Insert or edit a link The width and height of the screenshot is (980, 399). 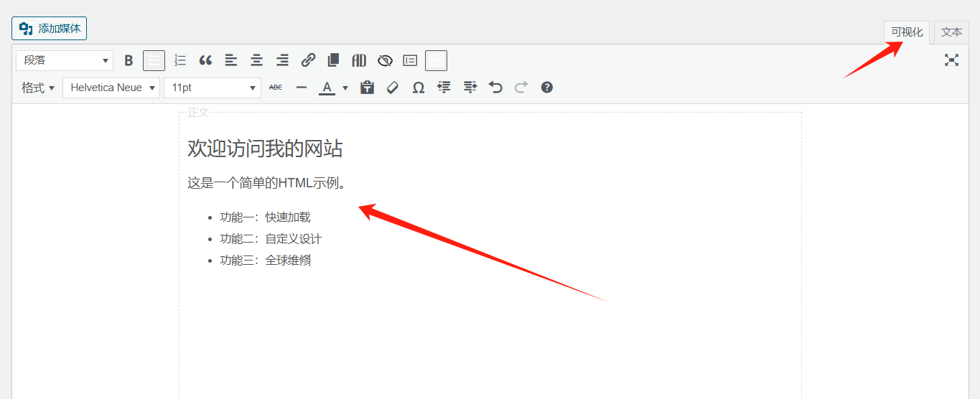(308, 60)
